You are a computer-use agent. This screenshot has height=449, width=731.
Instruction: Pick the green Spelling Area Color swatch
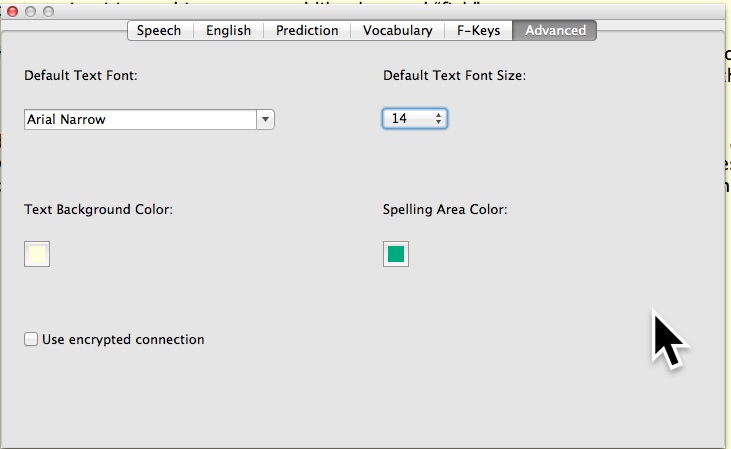click(x=396, y=254)
